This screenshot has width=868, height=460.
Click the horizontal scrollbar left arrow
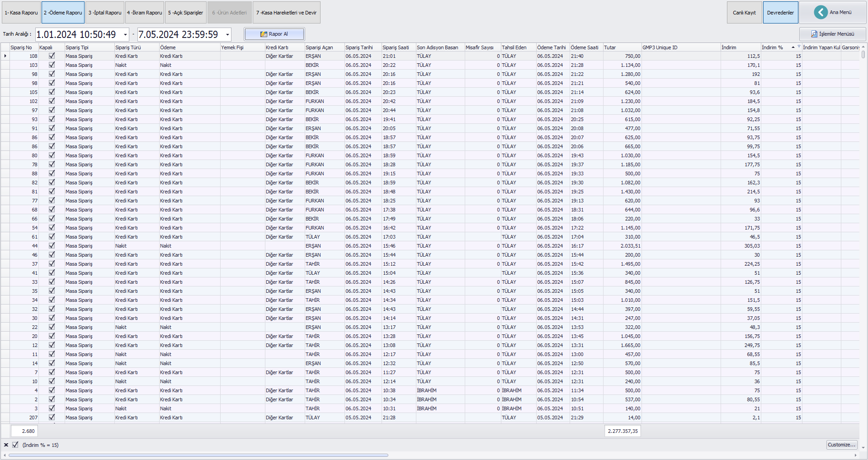pos(5,455)
